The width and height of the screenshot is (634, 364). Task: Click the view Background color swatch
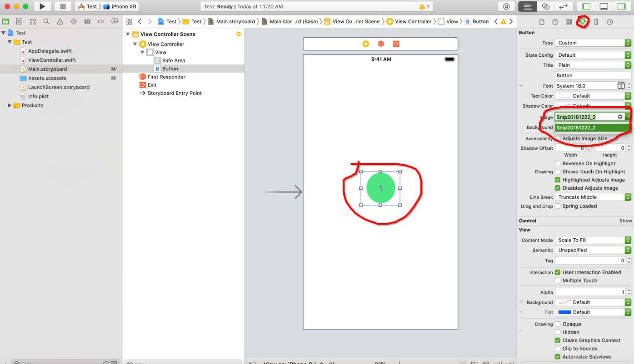pos(564,302)
